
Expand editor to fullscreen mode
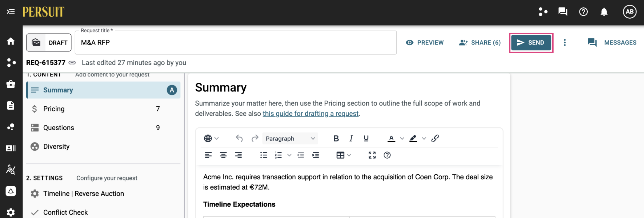click(372, 155)
